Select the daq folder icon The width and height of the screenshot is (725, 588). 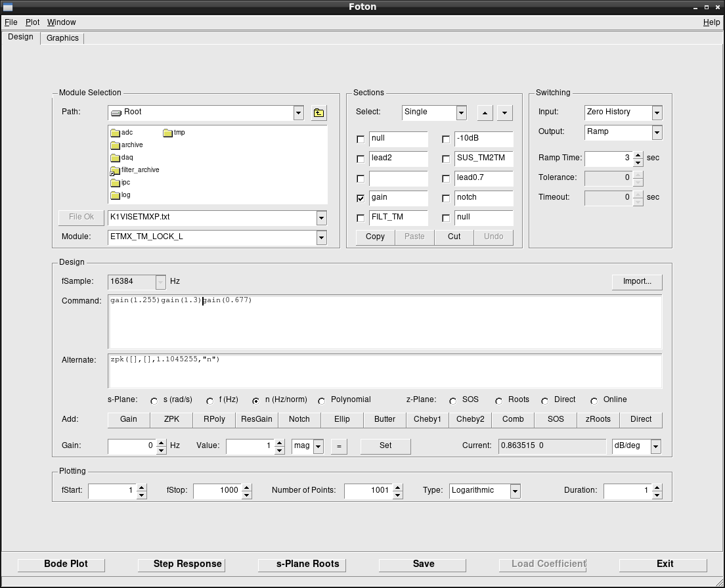tap(115, 158)
